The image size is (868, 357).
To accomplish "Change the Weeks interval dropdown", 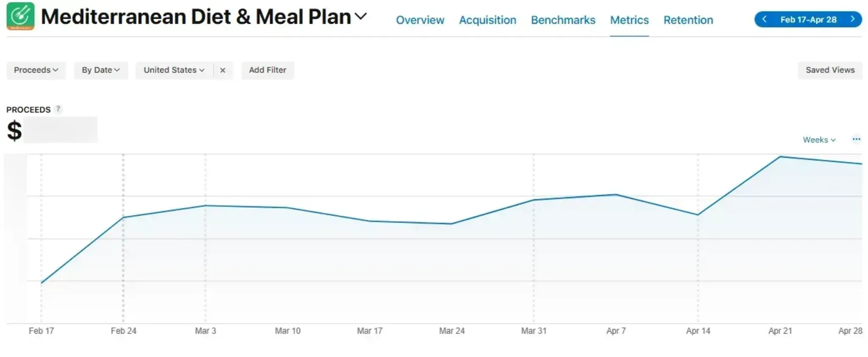I will pos(819,139).
